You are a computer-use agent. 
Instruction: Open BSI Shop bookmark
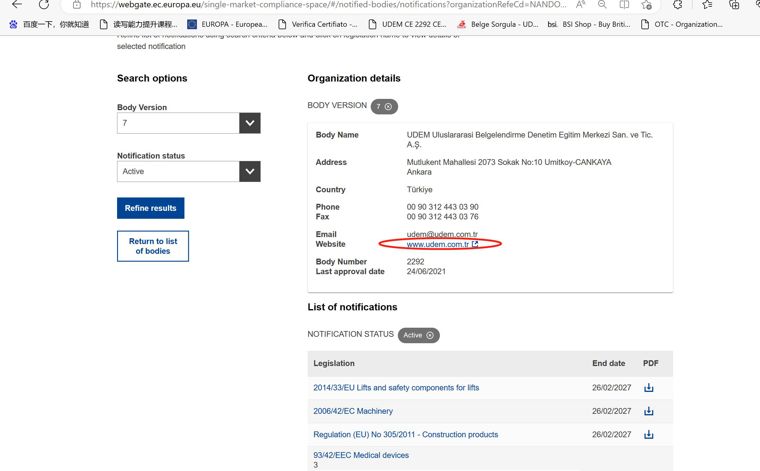589,24
